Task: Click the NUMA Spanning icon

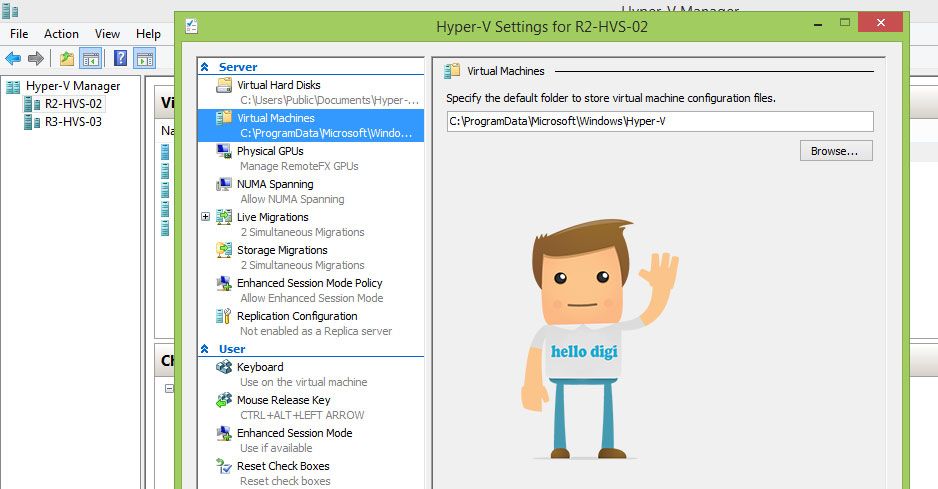Action: click(x=224, y=184)
